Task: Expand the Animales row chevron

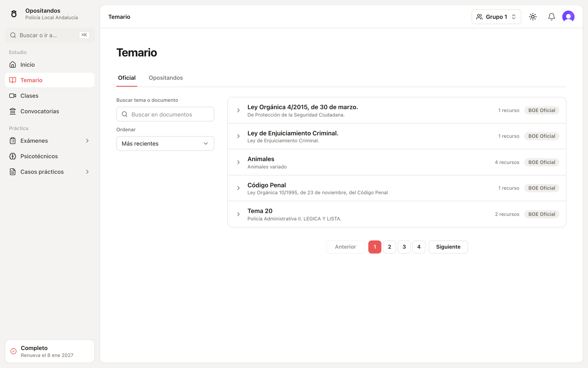Action: 238,162
